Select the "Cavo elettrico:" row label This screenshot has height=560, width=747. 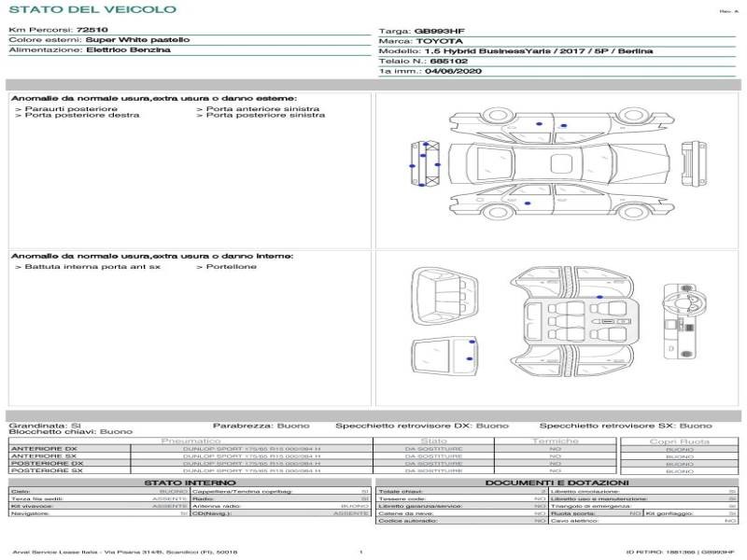574,521
